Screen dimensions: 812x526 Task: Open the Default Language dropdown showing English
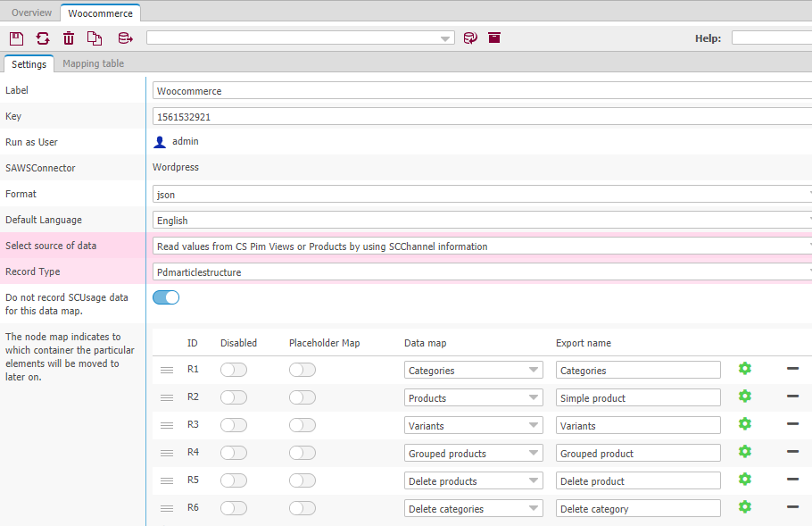point(482,221)
